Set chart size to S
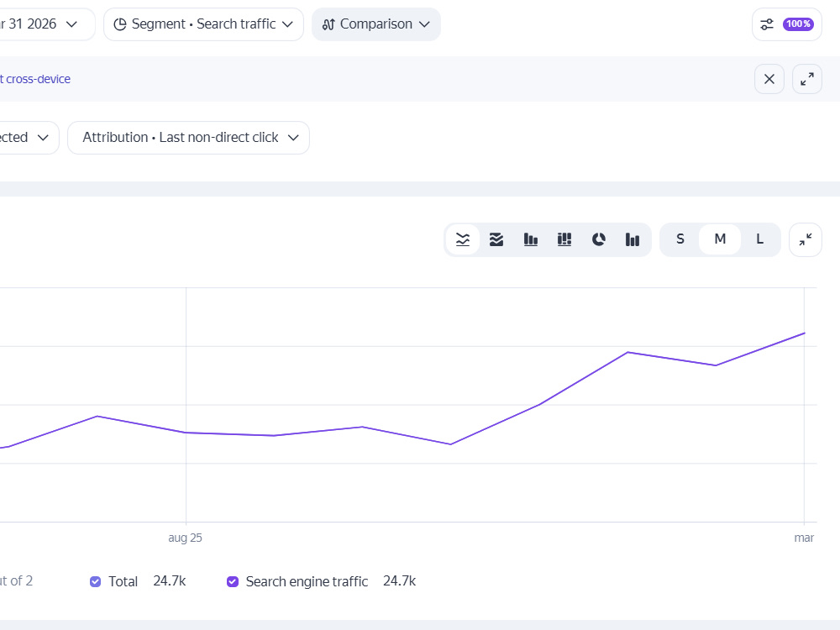 [680, 239]
